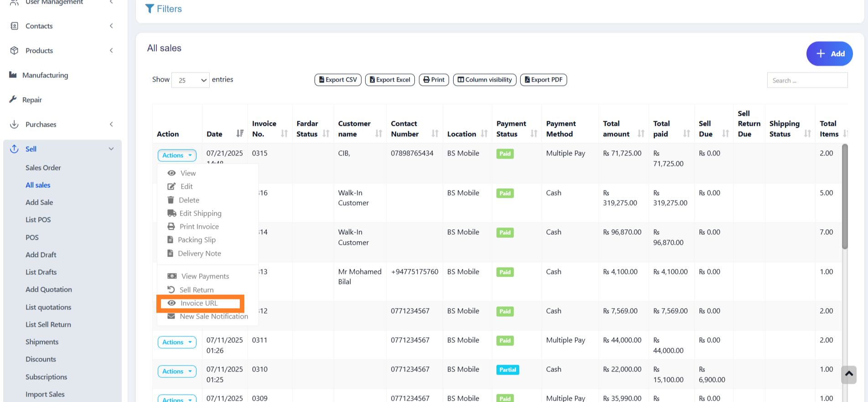Click the printer icon beside Print Invoice
Image resolution: width=868 pixels, height=402 pixels.
171,226
